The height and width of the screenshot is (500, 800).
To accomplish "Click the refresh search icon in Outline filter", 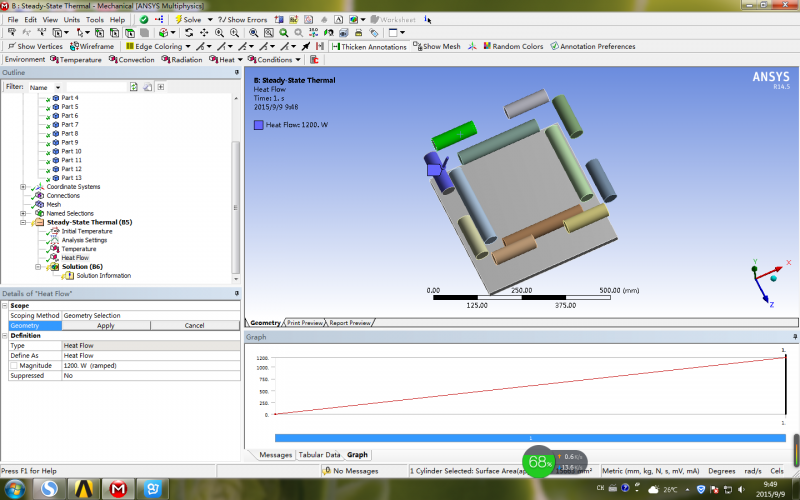I will [134, 87].
